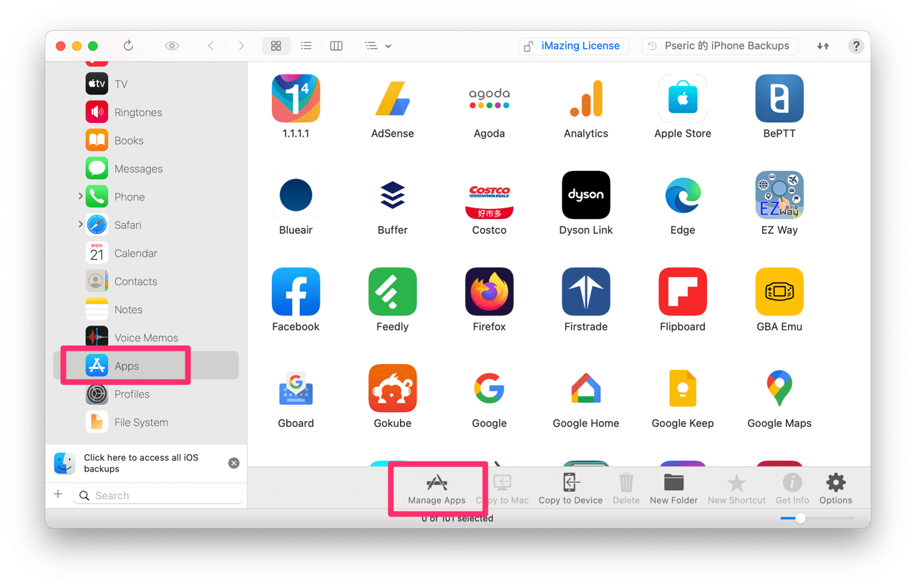
Task: Select the Agoda app icon
Action: [x=489, y=99]
